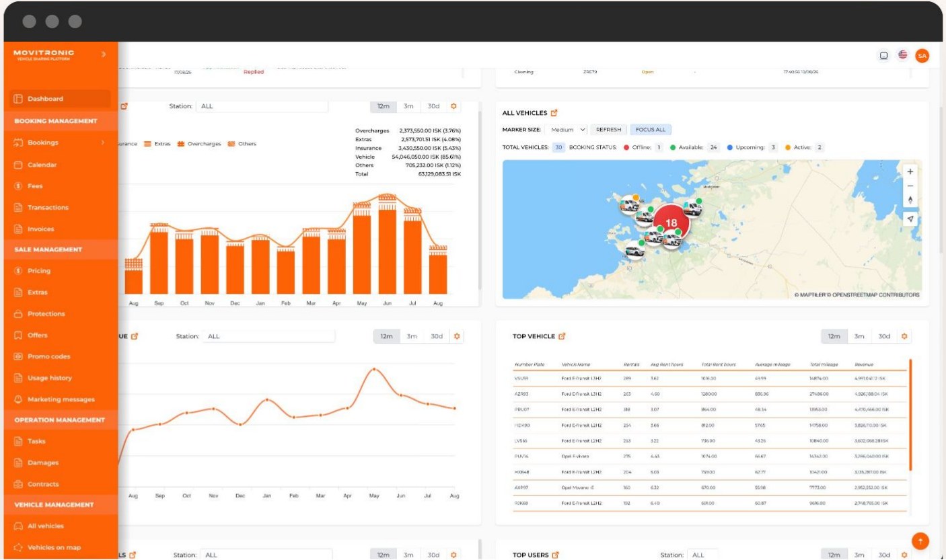
Task: Open Station dropdown above the bar chart
Action: pyautogui.click(x=262, y=106)
